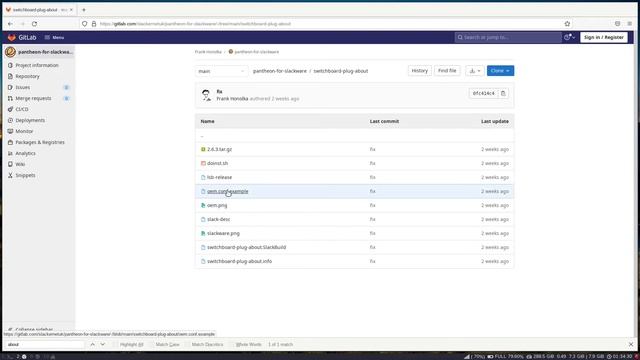
Task: Open the Pocket/save icon in toolbar
Action: (x=618, y=24)
